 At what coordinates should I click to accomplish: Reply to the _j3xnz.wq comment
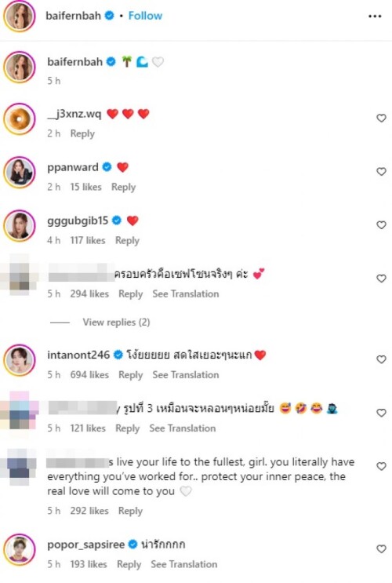[82, 133]
